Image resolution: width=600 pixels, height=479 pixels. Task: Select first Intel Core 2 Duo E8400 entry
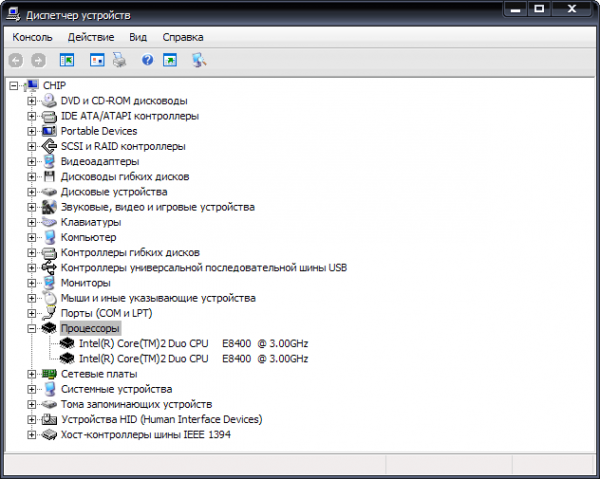(193, 344)
